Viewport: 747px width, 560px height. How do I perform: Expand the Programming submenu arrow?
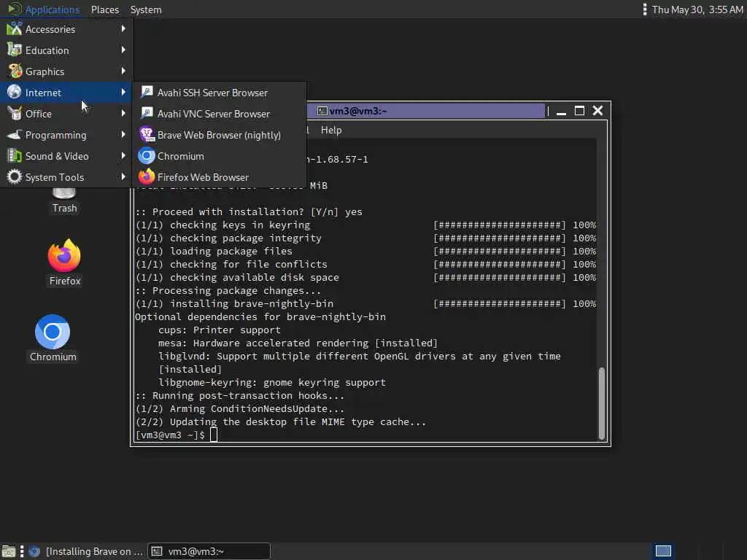123,134
